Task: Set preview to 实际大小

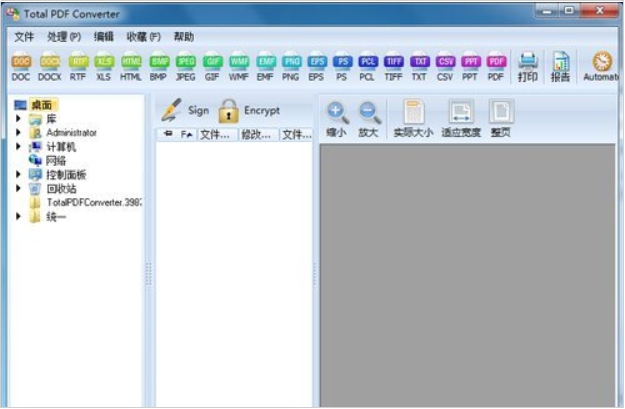Action: [413, 118]
